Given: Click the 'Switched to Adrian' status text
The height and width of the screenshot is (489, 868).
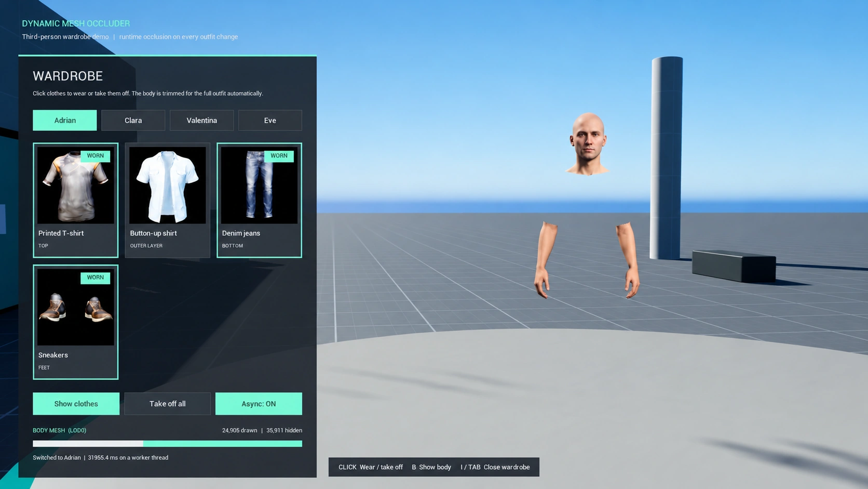Looking at the screenshot, I should click(57, 458).
